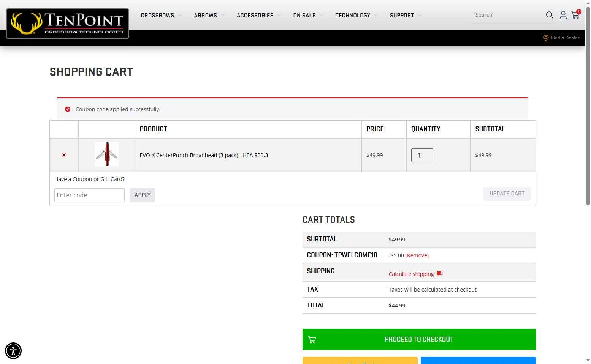591x364 pixels.
Task: Click the PRICE column header
Action: coord(375,129)
